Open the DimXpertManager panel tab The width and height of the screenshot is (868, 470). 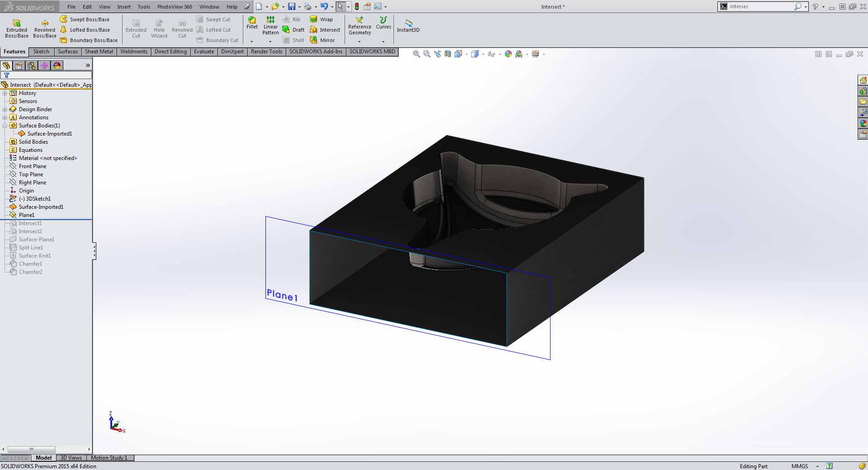click(44, 66)
